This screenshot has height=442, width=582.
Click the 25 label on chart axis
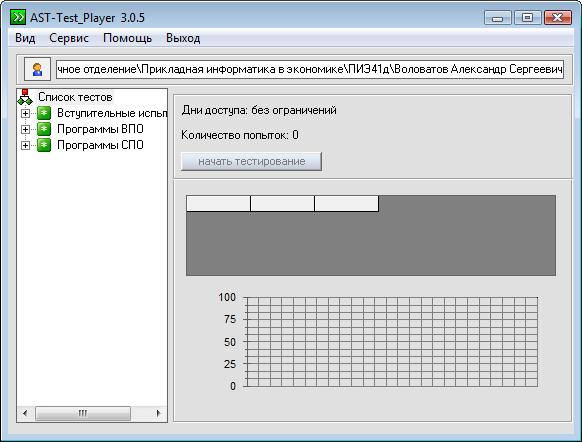click(x=230, y=364)
